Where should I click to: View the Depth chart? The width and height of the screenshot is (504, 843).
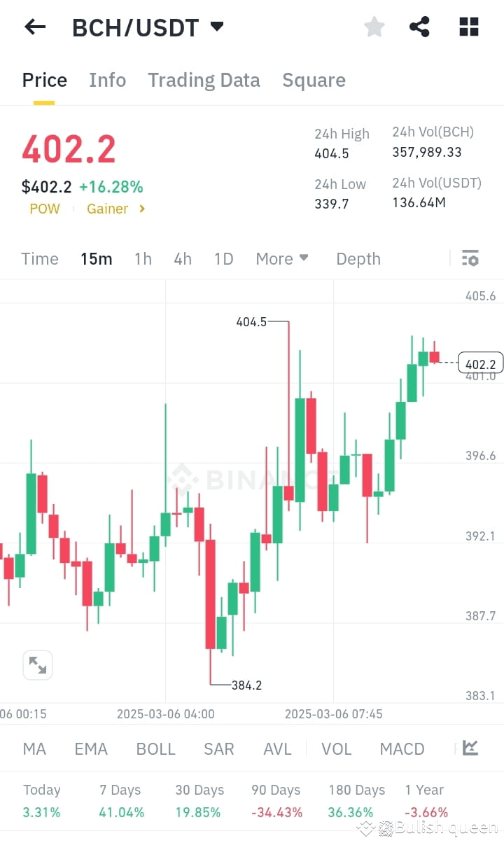[x=358, y=258]
